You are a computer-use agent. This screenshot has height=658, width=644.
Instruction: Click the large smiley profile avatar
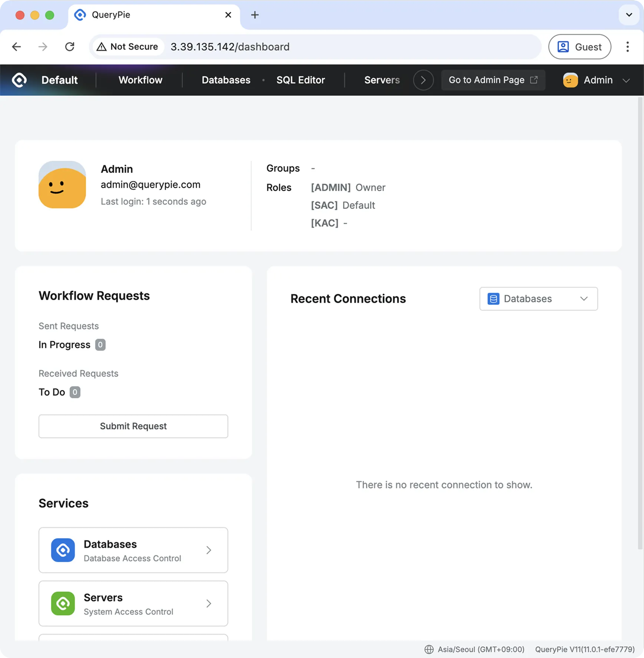pyautogui.click(x=62, y=185)
